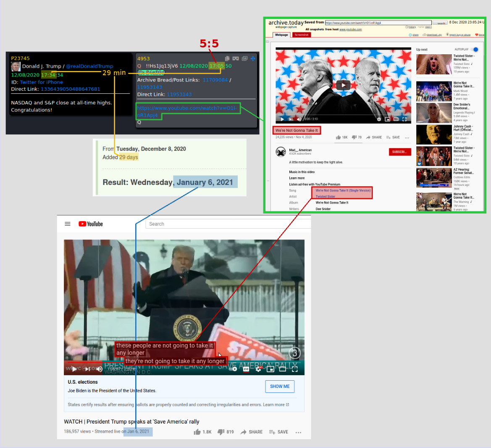
Task: Toggle theater mode on the archived video
Action: pyautogui.click(x=396, y=119)
